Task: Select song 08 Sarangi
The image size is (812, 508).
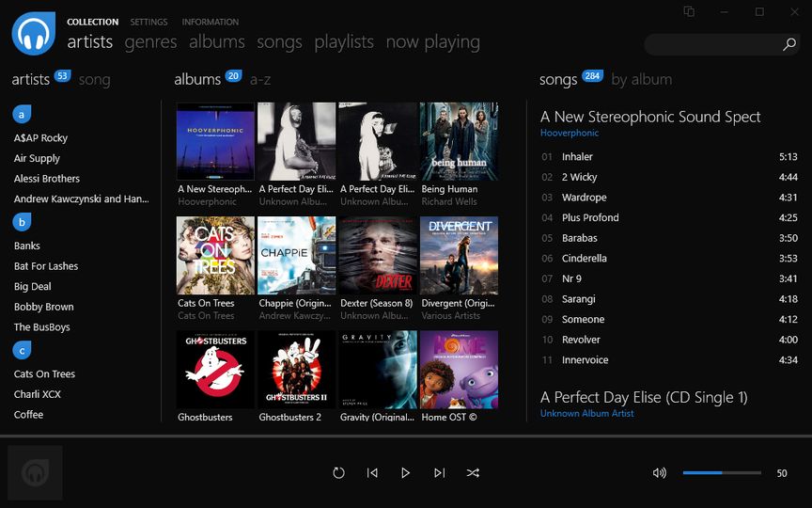Action: click(x=669, y=298)
